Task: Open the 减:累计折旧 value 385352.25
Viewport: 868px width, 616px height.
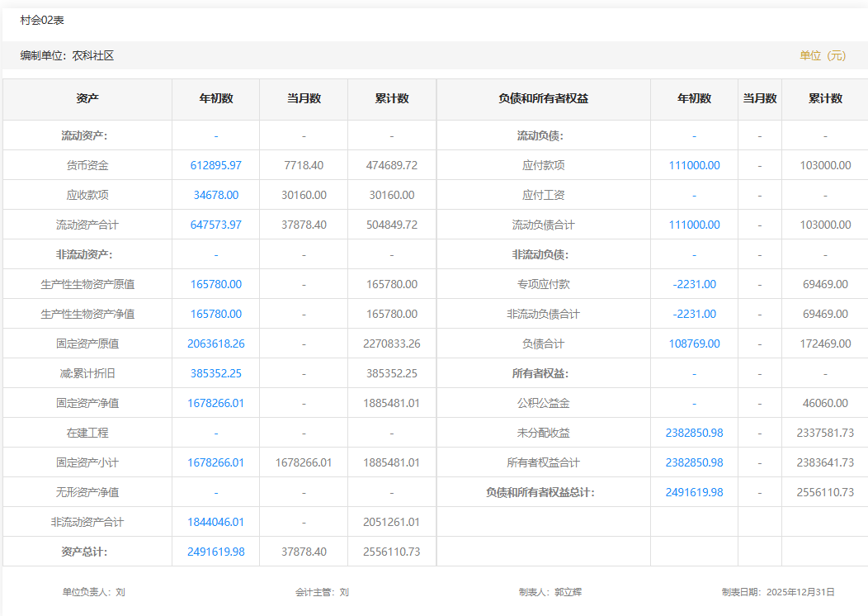Action: pos(215,373)
